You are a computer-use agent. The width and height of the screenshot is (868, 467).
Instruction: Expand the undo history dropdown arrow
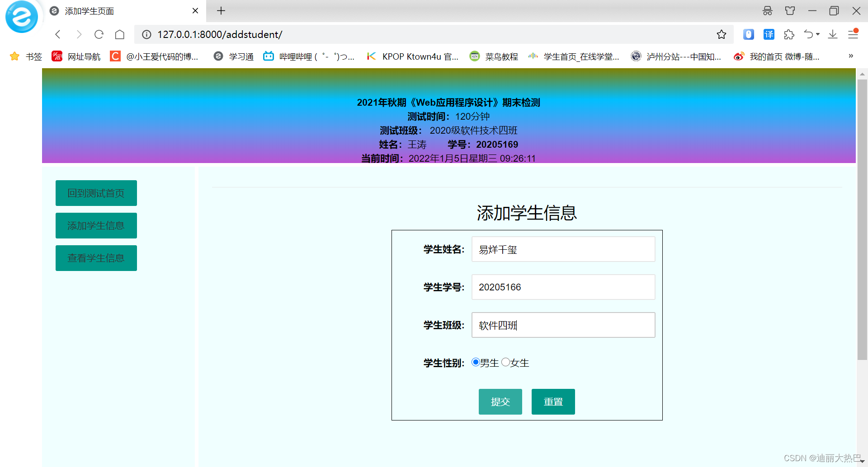pyautogui.click(x=818, y=34)
